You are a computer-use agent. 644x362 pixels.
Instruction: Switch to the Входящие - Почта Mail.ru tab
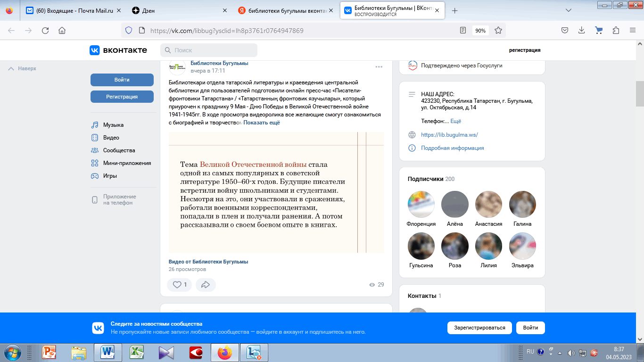tap(74, 10)
